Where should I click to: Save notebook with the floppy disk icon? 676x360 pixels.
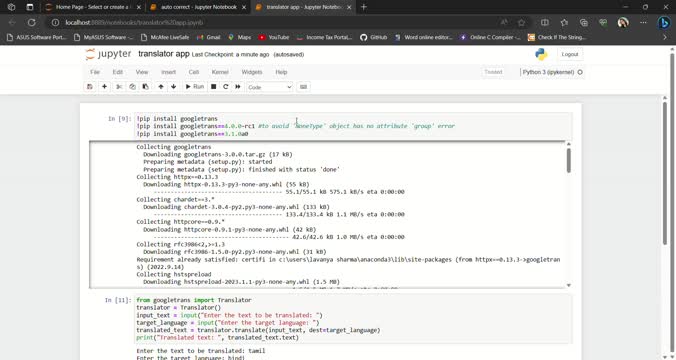point(90,87)
